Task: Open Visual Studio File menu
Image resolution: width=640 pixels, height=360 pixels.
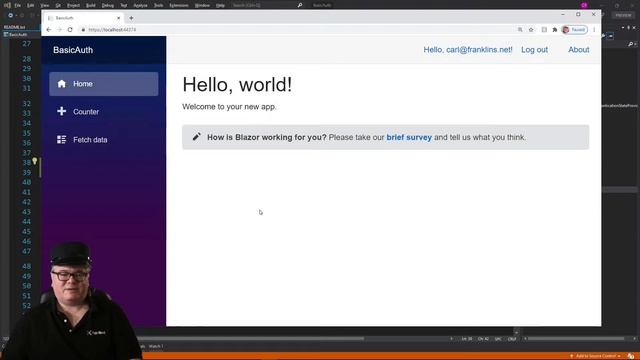Action: click(18, 5)
